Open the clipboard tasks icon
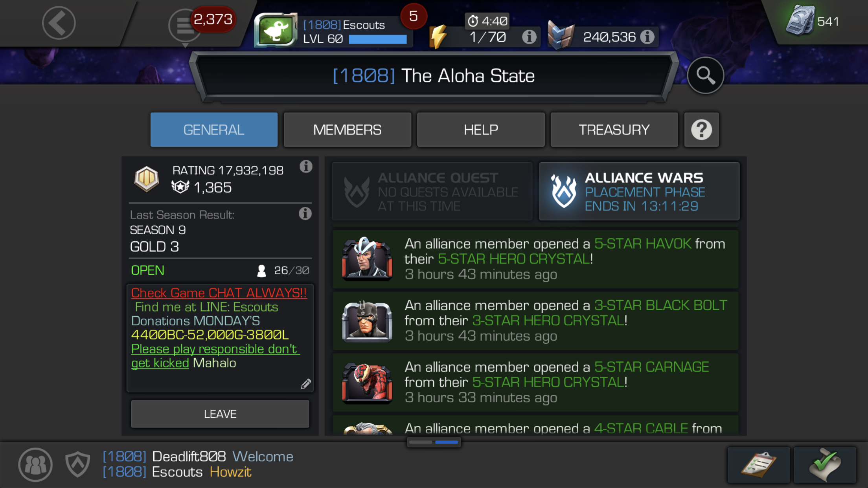The height and width of the screenshot is (488, 868). click(x=758, y=465)
